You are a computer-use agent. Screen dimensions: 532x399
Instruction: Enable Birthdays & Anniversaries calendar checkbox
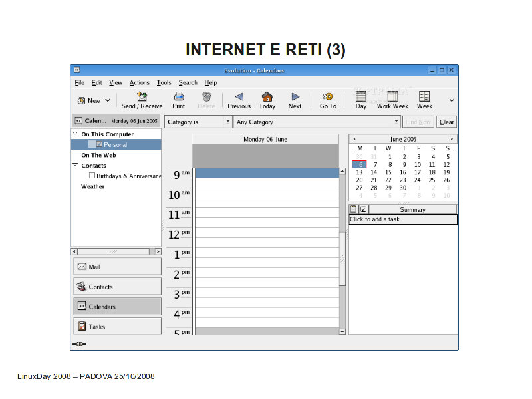point(92,176)
